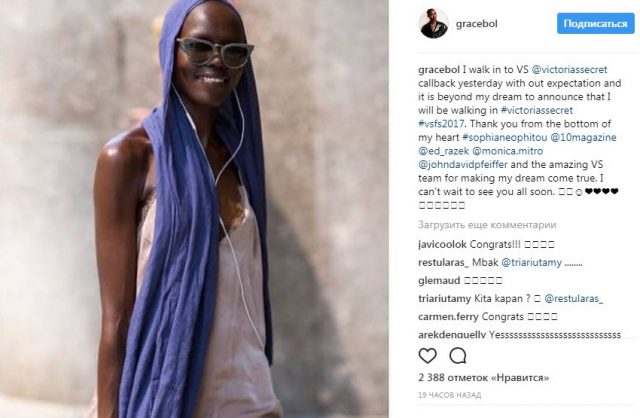
Task: Open the gracebol username in header
Action: [x=476, y=24]
